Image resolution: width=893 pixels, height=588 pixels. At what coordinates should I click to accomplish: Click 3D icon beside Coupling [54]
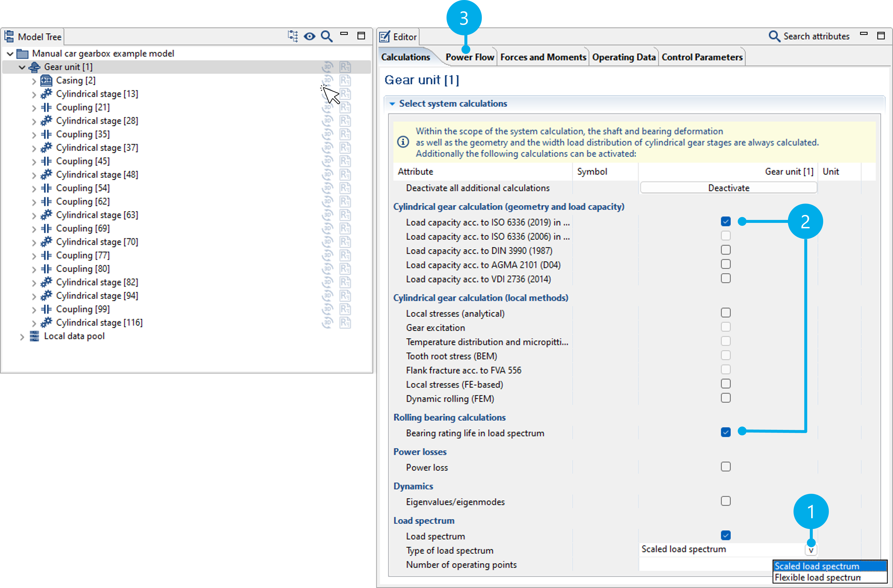click(x=328, y=188)
